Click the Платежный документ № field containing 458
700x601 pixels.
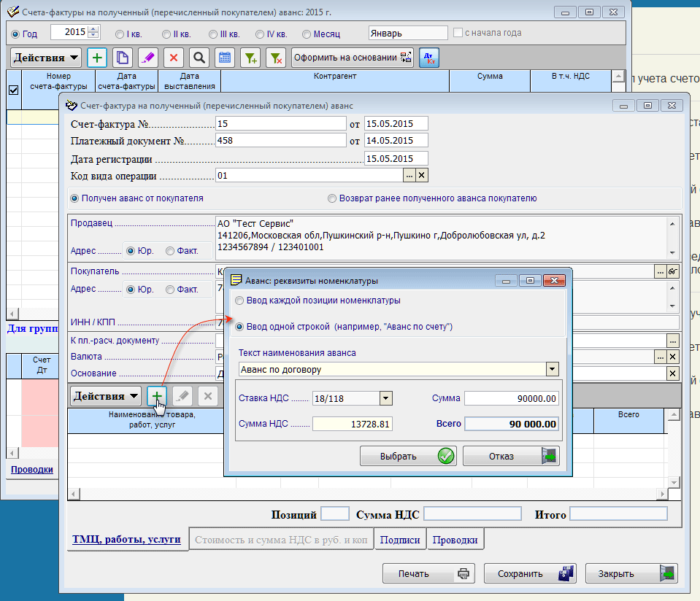click(281, 141)
